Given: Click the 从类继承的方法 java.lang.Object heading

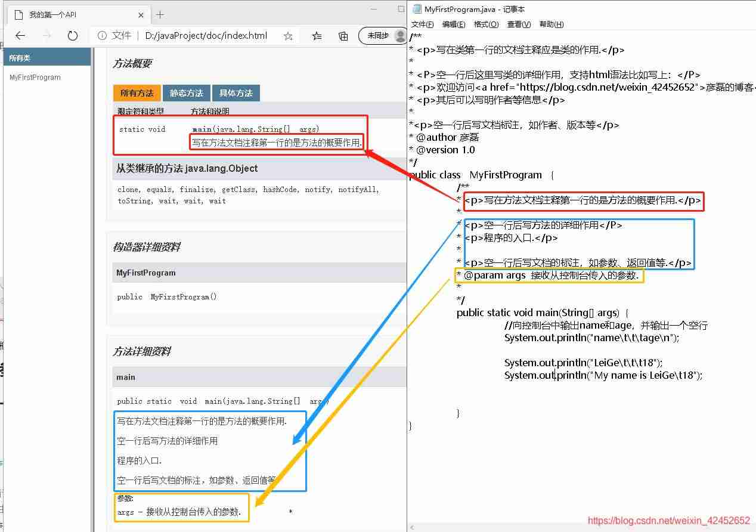Looking at the screenshot, I should (x=187, y=169).
